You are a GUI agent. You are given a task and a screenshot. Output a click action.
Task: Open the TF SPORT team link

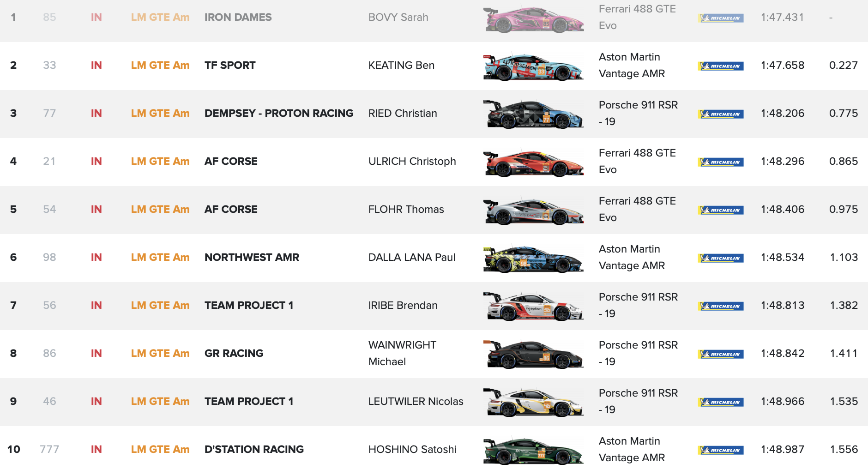point(230,65)
